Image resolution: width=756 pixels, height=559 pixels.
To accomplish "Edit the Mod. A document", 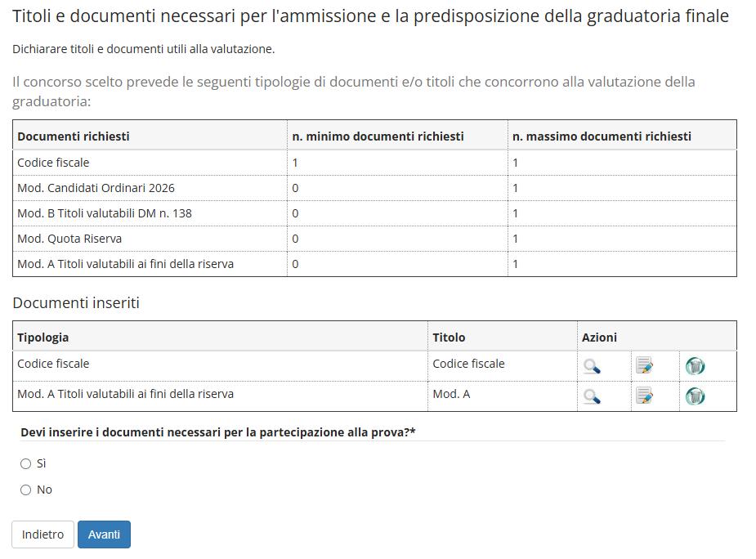I will (x=644, y=396).
